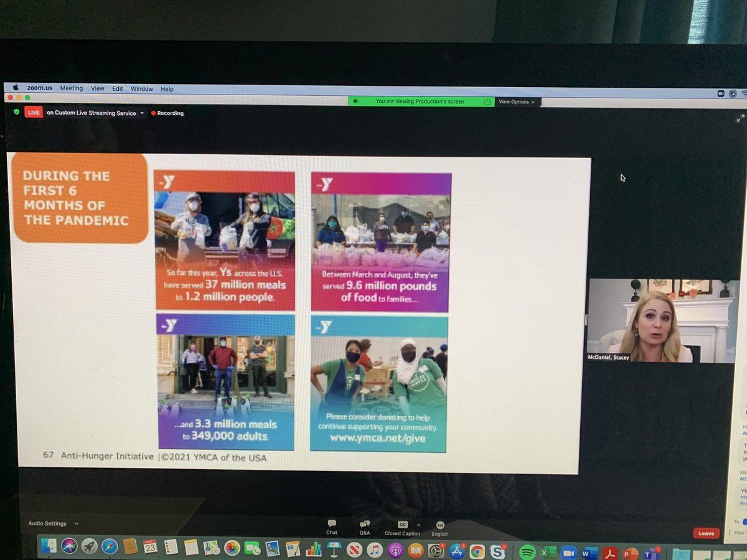Open the Apple menu
747x560 pixels.
[x=16, y=88]
